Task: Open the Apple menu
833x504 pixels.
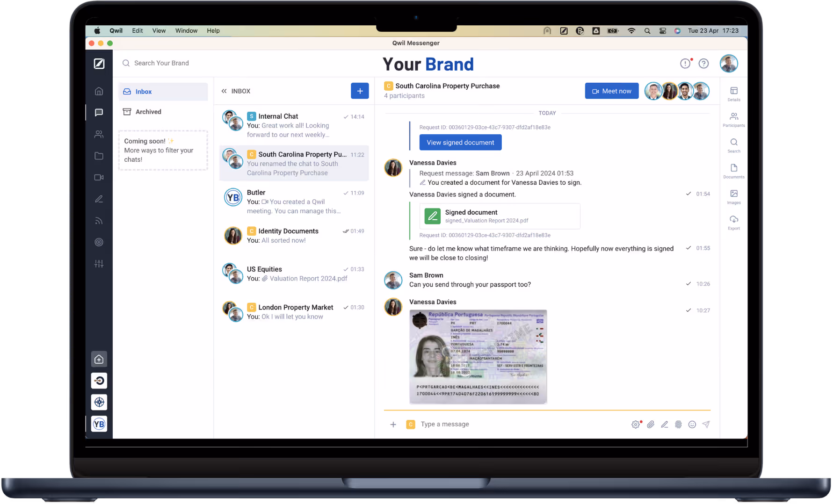Action: click(97, 31)
